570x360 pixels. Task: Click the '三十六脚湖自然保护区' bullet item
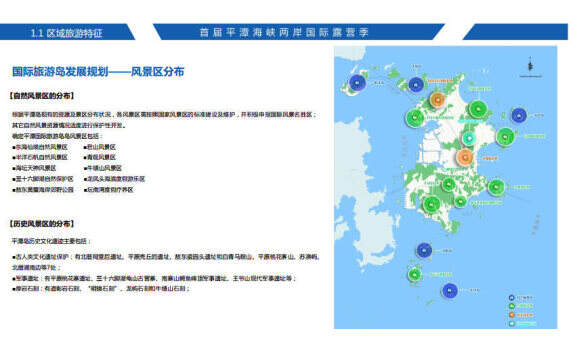coord(43,179)
